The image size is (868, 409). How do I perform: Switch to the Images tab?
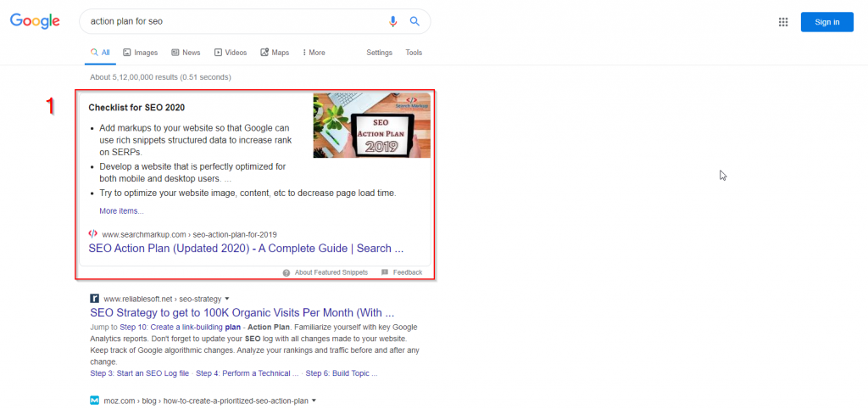[140, 53]
